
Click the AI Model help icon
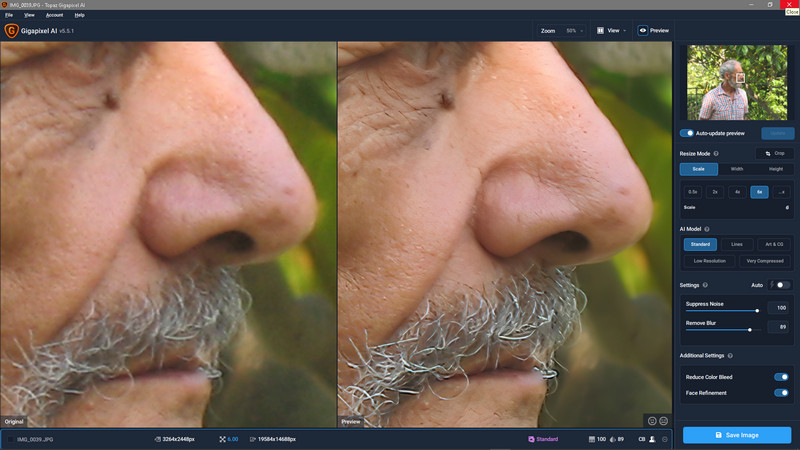click(x=707, y=229)
